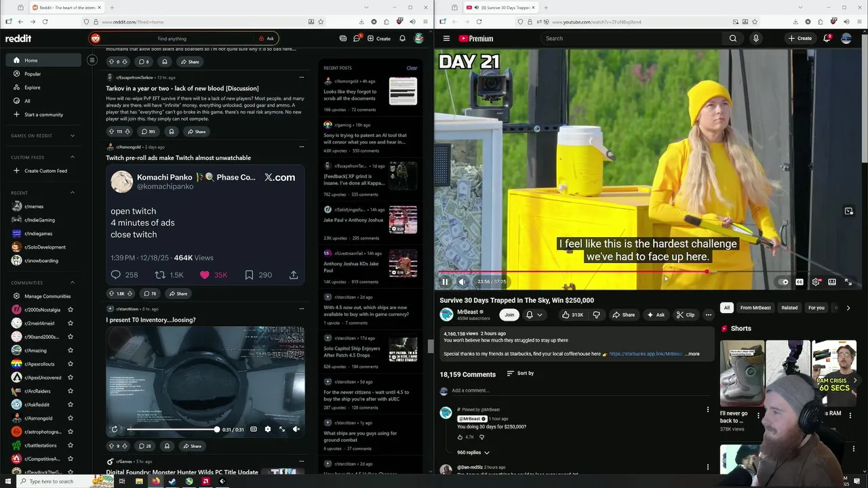Open Starbucks app link in description

tap(646, 354)
